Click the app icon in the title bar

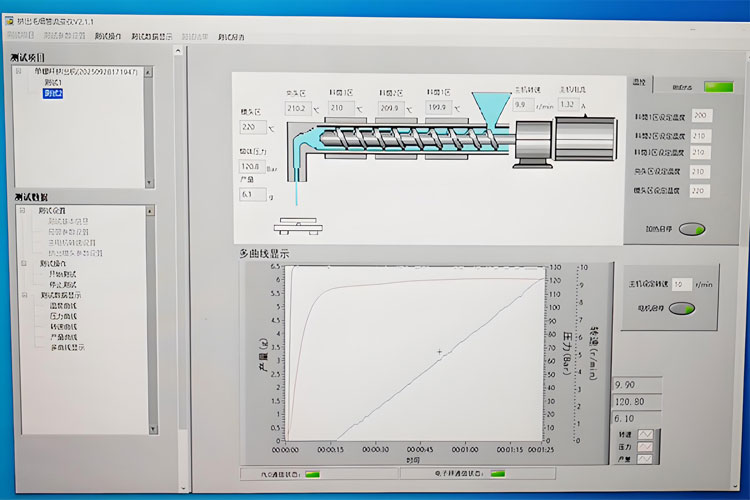[9, 20]
